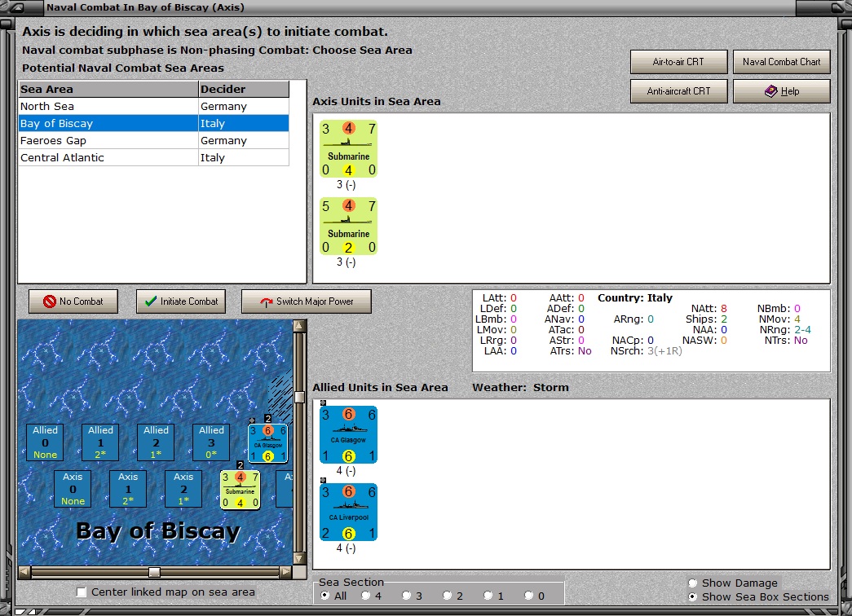Click the Allied 2 sea box section

click(x=156, y=442)
